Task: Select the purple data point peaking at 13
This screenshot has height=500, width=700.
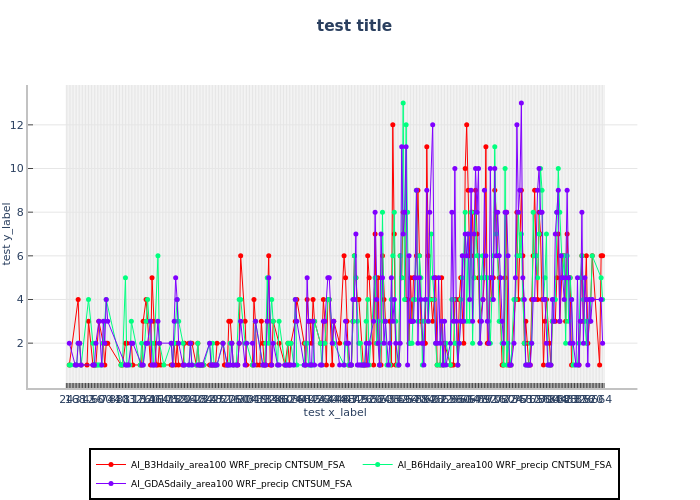Action: 521,103
